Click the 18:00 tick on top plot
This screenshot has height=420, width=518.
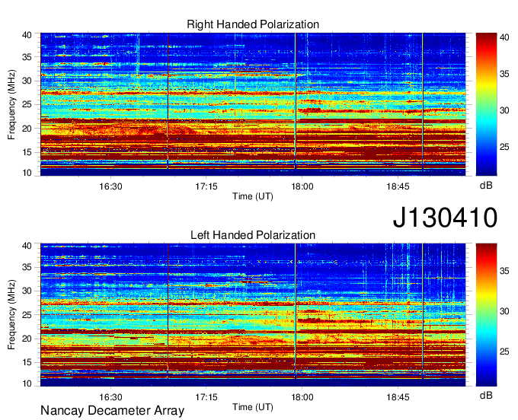click(x=302, y=186)
